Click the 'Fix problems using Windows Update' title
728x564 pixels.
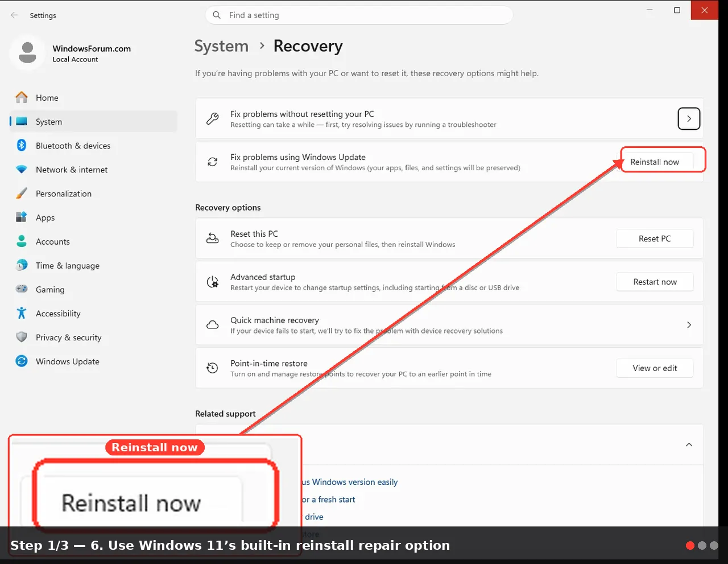tap(298, 158)
